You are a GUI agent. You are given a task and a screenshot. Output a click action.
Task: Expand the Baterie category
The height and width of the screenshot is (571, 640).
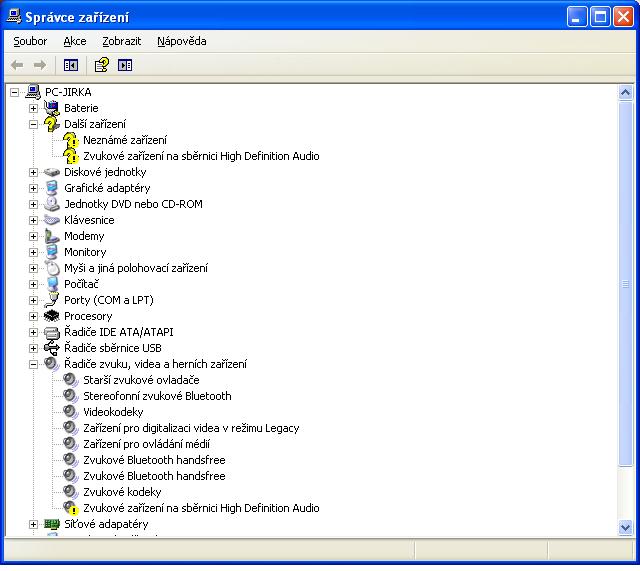tap(33, 108)
